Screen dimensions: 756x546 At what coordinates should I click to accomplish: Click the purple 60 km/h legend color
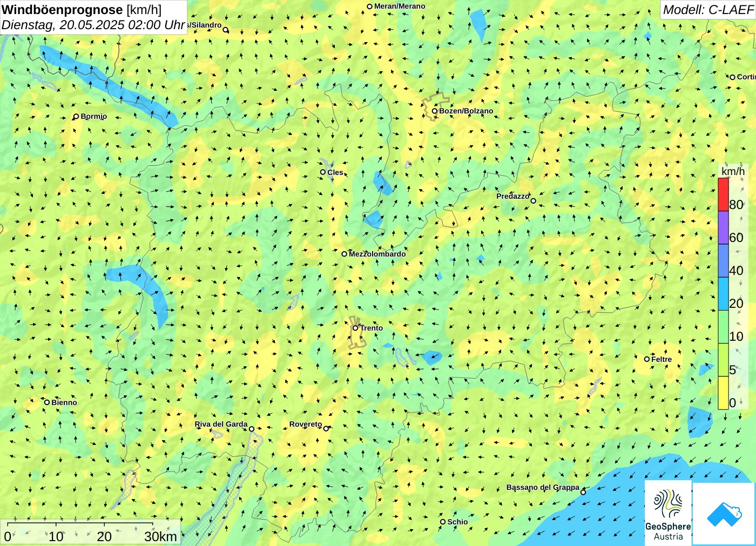[x=723, y=227]
